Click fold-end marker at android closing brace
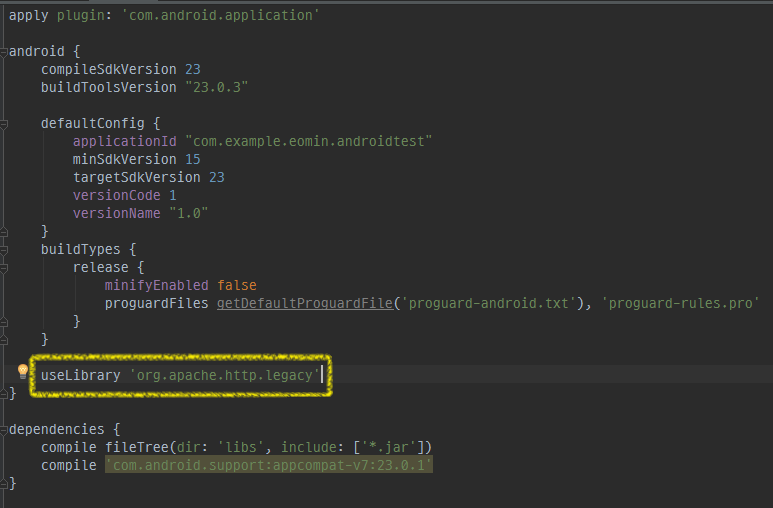Viewport: 773px width, 508px height. (x=3, y=394)
